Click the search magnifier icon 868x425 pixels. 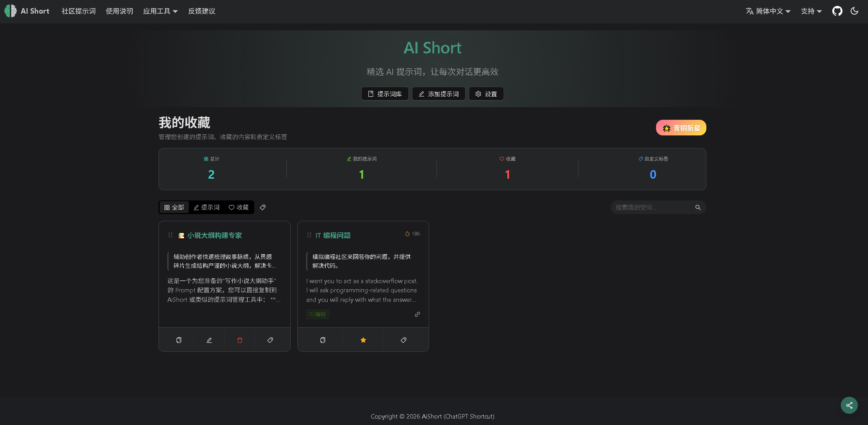[x=698, y=208]
